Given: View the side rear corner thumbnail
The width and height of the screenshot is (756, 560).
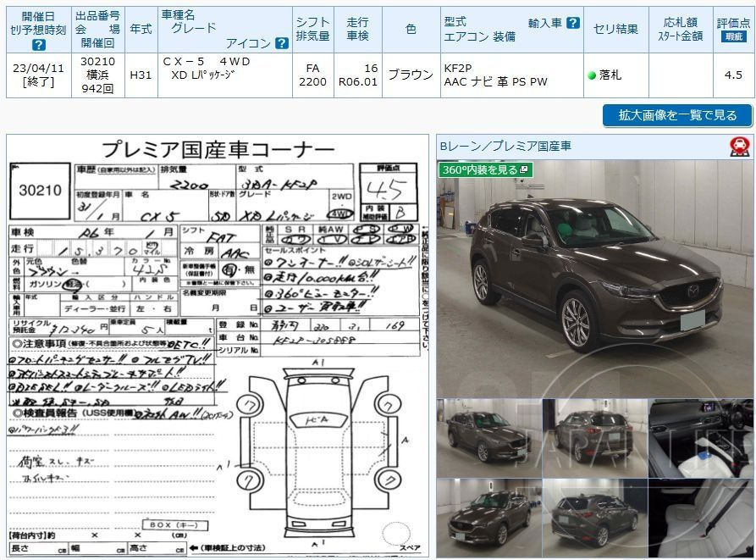Looking at the screenshot, I should click(x=593, y=513).
